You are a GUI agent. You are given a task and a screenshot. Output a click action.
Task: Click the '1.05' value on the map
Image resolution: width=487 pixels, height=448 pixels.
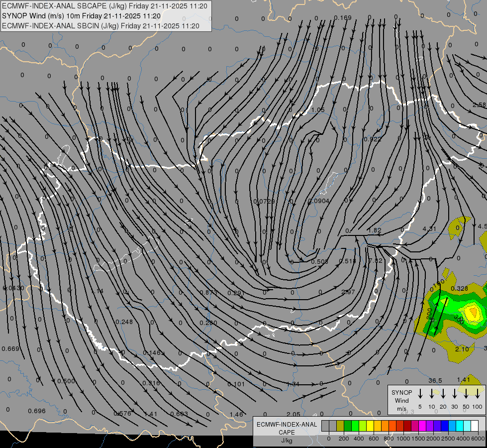click(318, 110)
